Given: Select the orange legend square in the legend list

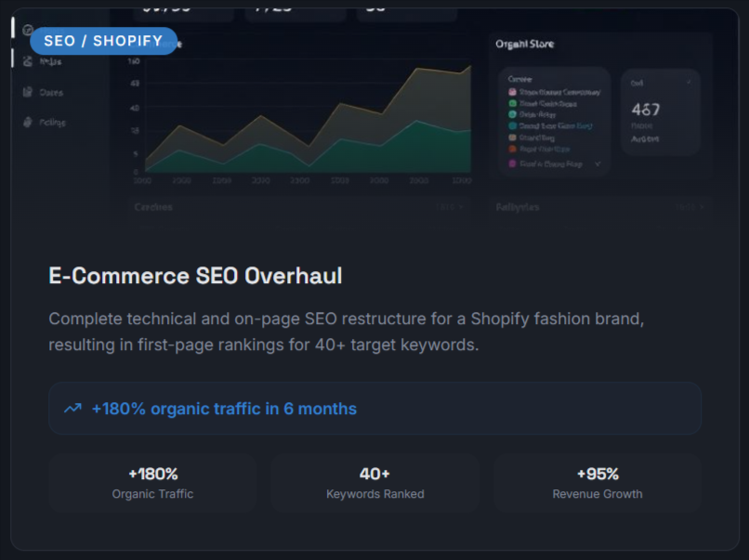Looking at the screenshot, I should (x=512, y=137).
